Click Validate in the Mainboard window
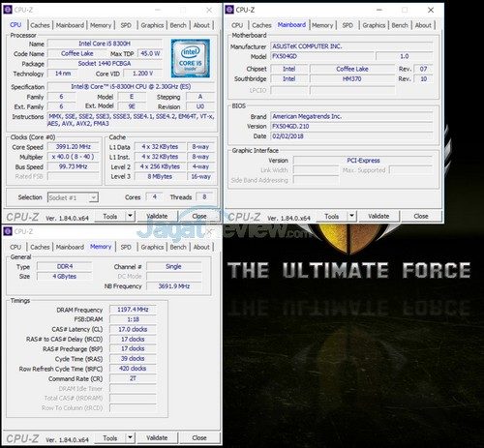This screenshot has width=484, height=448. click(378, 216)
